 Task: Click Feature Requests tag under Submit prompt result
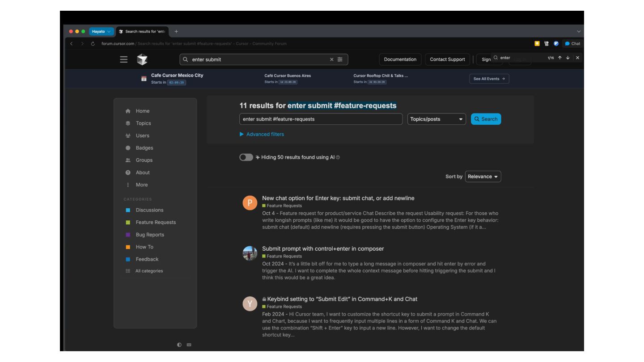coord(282,256)
